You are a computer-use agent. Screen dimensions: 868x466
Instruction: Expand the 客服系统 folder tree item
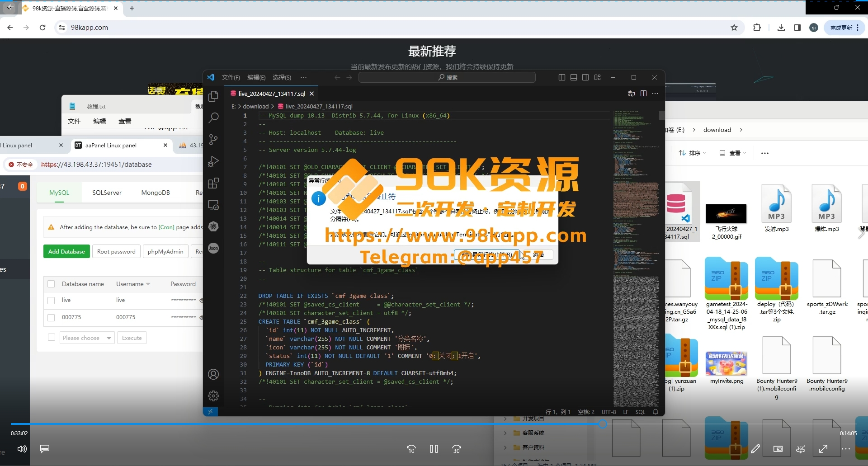[505, 433]
